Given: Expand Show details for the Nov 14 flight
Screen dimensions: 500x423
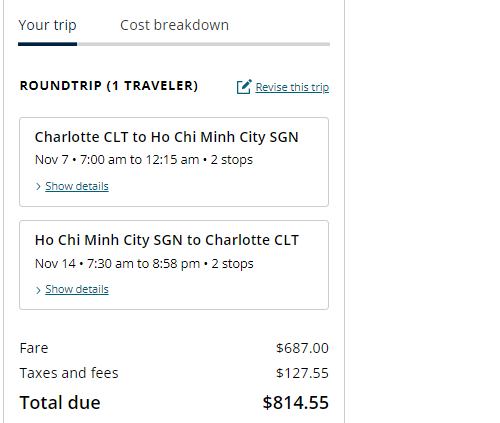Looking at the screenshot, I should (x=77, y=289).
